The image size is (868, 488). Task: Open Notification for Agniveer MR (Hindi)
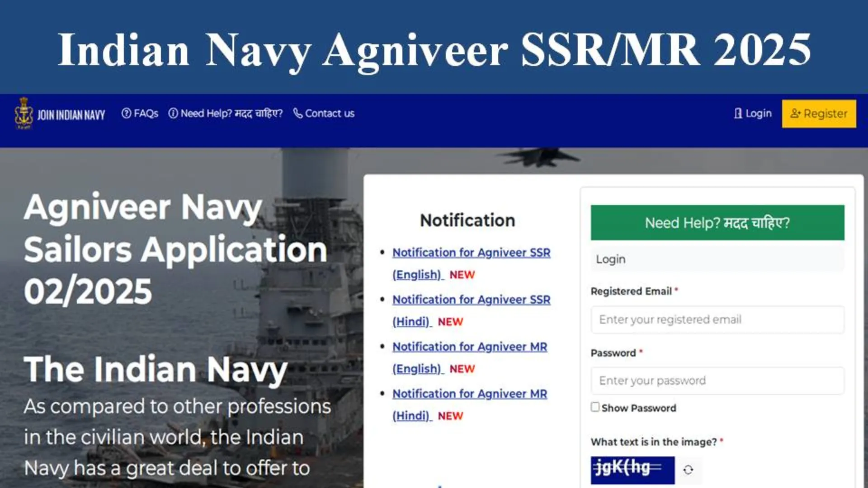coord(470,404)
